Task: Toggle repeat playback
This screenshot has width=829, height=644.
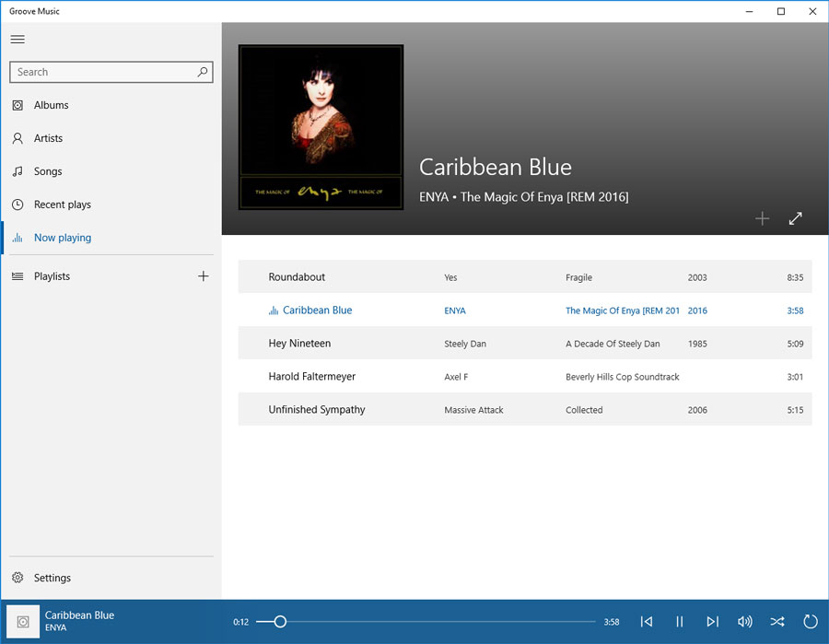Action: [810, 621]
